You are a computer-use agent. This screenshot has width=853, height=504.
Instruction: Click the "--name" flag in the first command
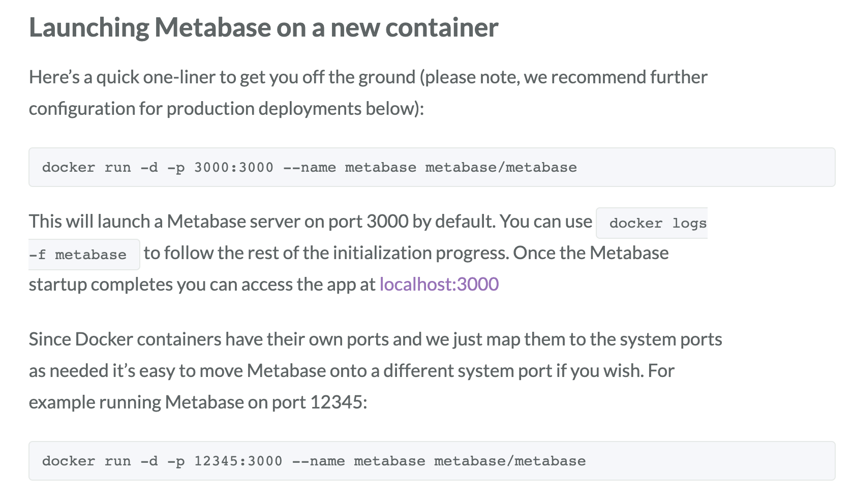pyautogui.click(x=309, y=168)
